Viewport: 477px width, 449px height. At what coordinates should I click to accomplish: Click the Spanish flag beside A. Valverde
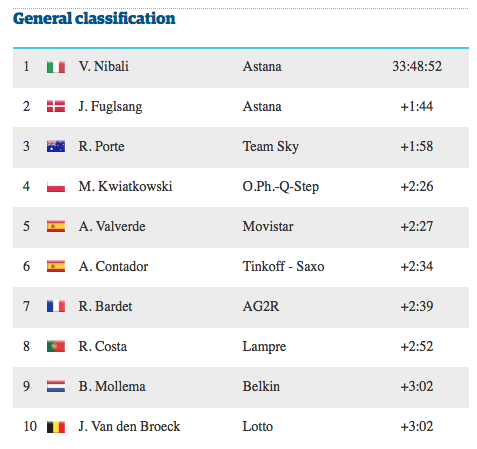[x=56, y=226]
